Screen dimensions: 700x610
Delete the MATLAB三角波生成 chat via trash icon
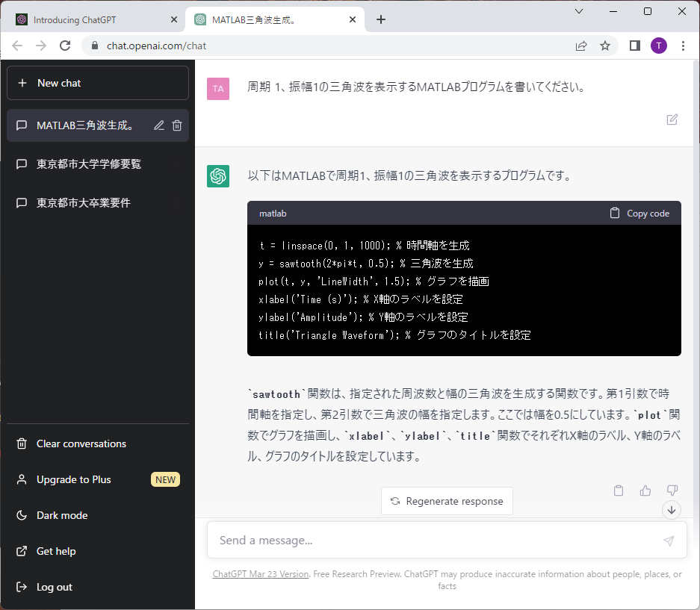[177, 125]
